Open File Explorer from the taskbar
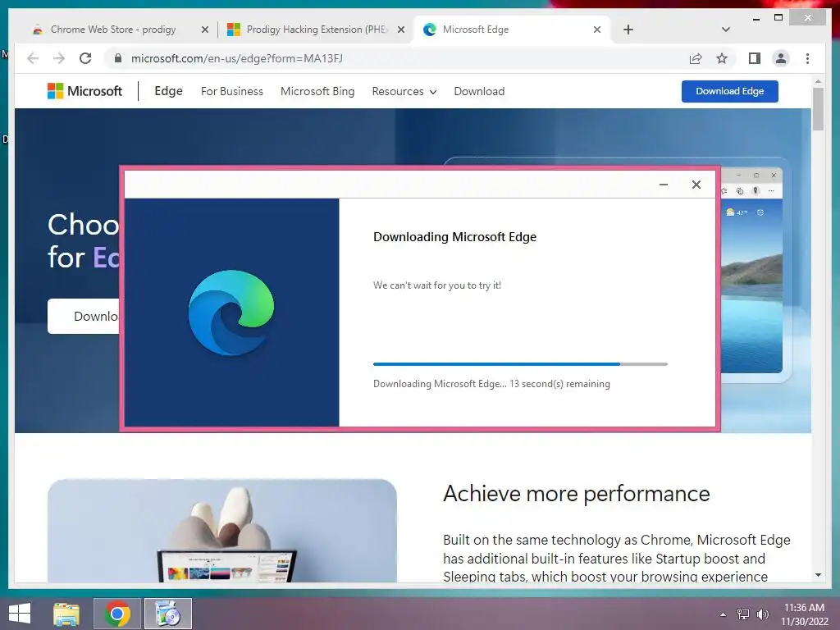This screenshot has height=630, width=840. tap(66, 614)
